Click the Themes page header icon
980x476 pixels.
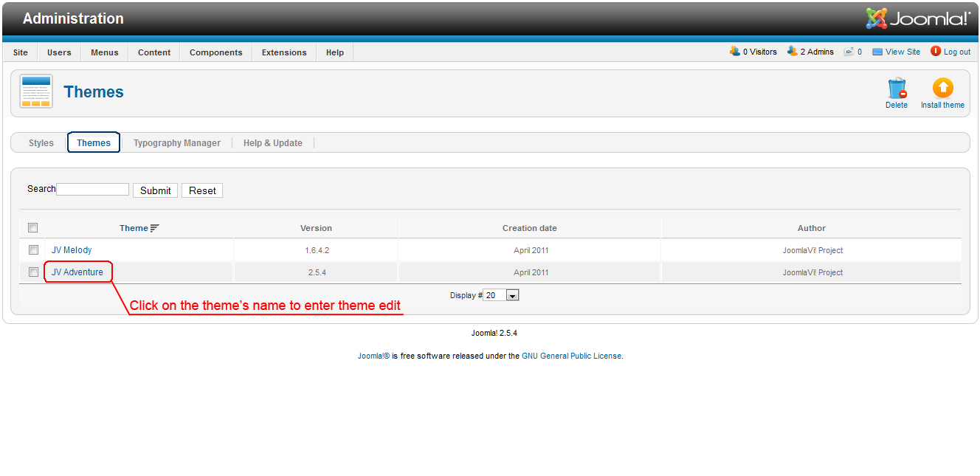(36, 92)
